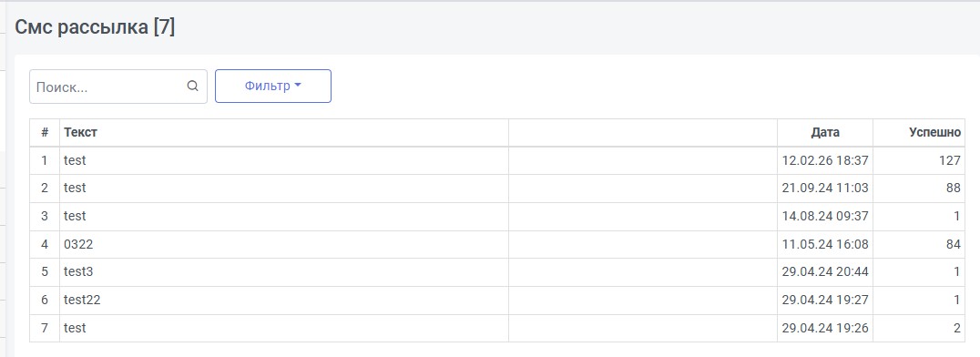Select row 2 test from 21.09.24

click(x=497, y=189)
